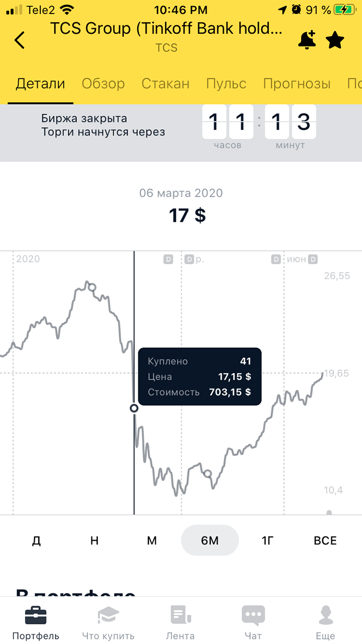Select the Н week chart range
The height and width of the screenshot is (644, 362).
(x=94, y=540)
